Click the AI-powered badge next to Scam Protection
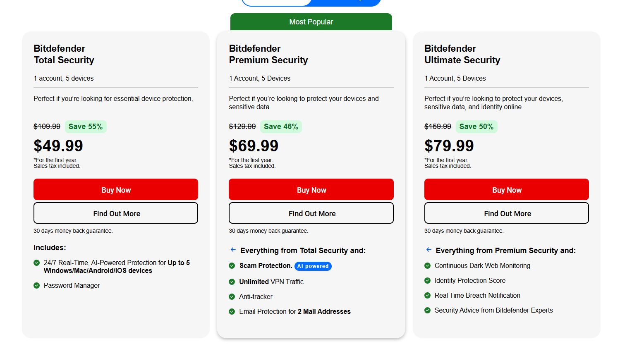 tap(313, 266)
